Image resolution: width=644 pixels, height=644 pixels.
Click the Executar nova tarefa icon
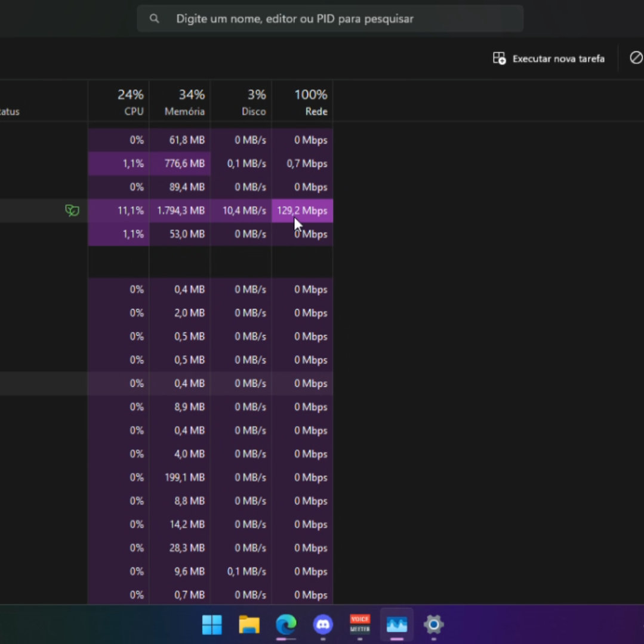point(499,58)
